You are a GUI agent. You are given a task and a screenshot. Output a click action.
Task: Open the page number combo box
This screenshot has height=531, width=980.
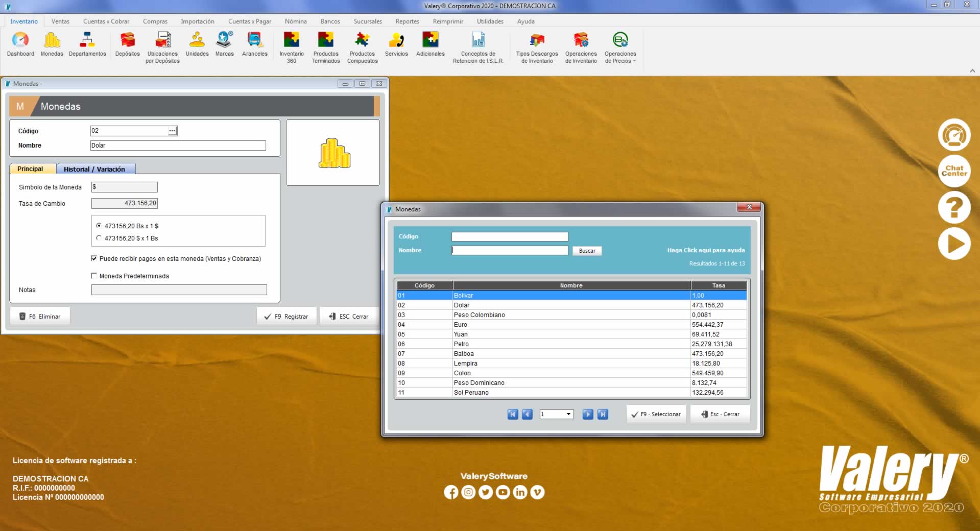tap(557, 414)
